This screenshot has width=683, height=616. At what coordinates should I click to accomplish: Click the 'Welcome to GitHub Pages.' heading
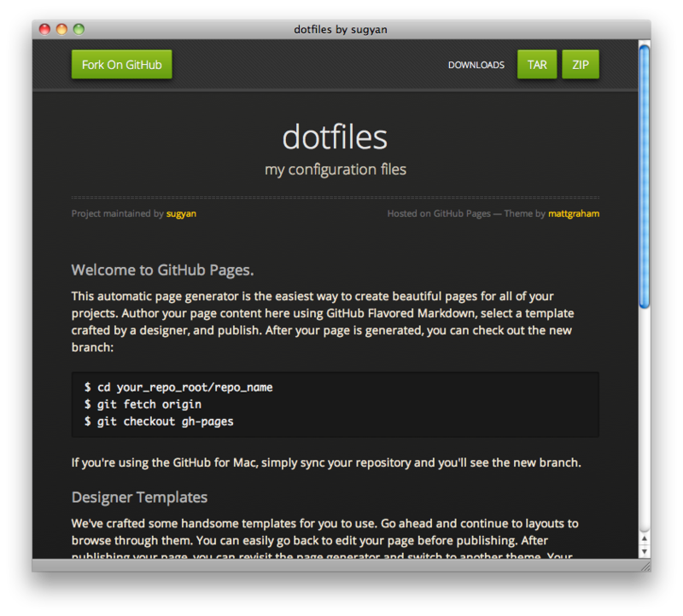click(x=162, y=270)
